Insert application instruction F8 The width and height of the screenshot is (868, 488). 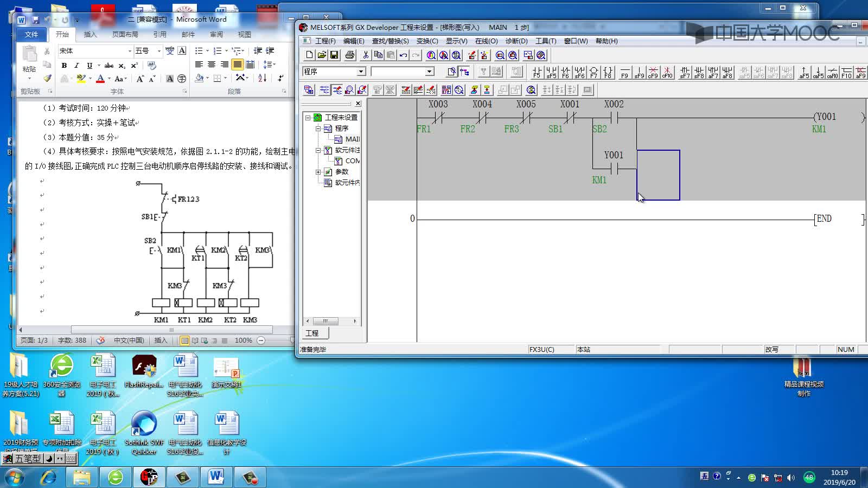pyautogui.click(x=608, y=72)
